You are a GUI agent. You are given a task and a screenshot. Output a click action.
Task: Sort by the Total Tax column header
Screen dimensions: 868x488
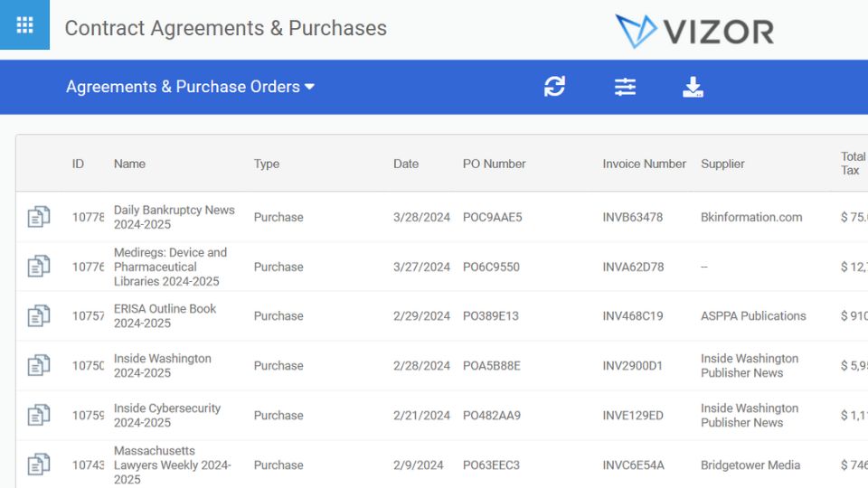click(x=853, y=164)
